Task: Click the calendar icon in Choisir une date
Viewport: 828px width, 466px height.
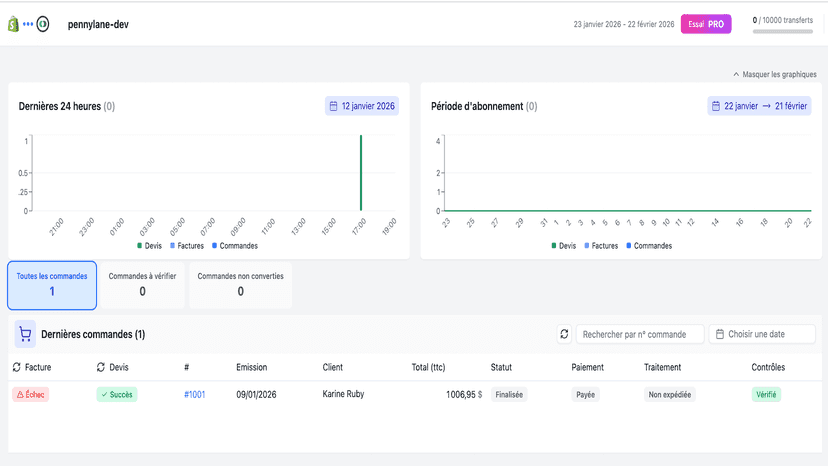Action: point(719,334)
